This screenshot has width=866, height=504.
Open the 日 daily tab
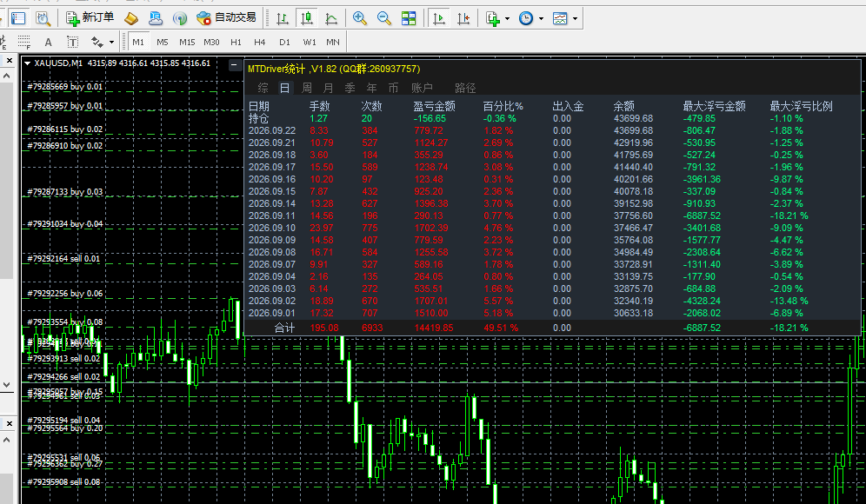point(284,88)
